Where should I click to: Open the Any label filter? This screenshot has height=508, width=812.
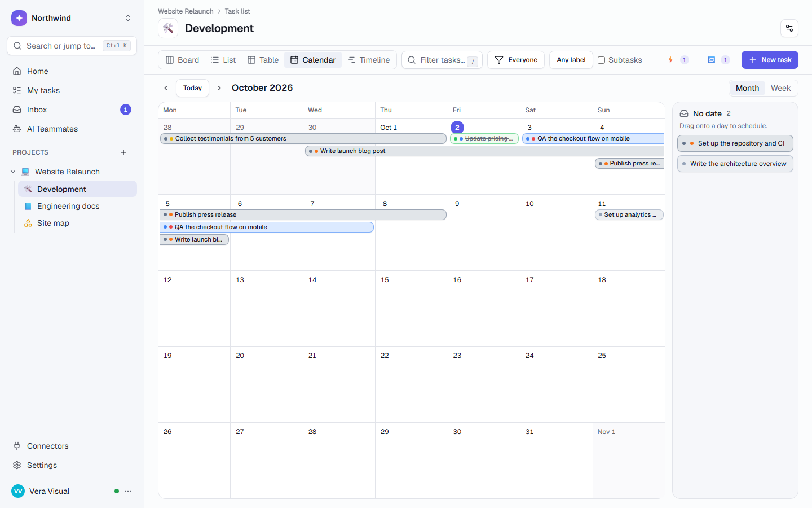(x=571, y=60)
